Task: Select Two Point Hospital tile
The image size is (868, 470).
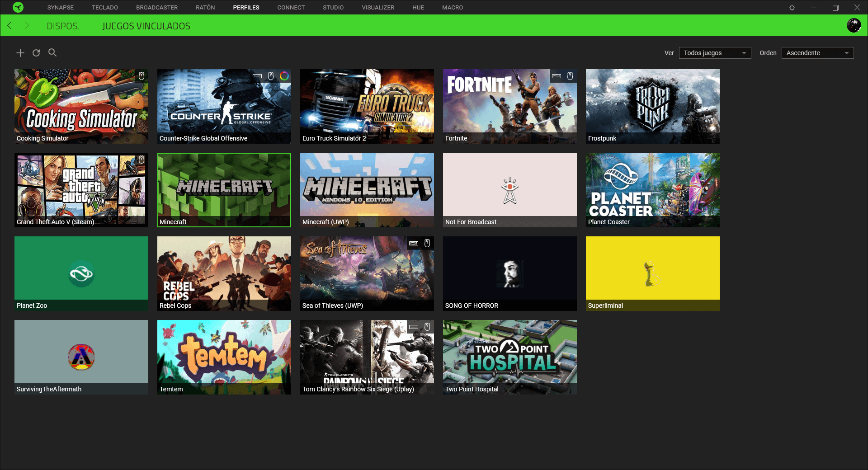Action: pyautogui.click(x=510, y=357)
